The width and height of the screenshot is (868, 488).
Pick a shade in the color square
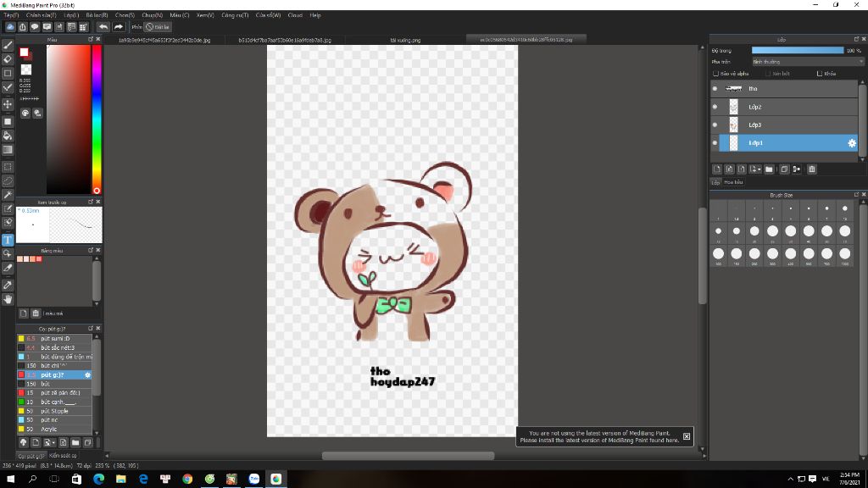click(x=68, y=119)
